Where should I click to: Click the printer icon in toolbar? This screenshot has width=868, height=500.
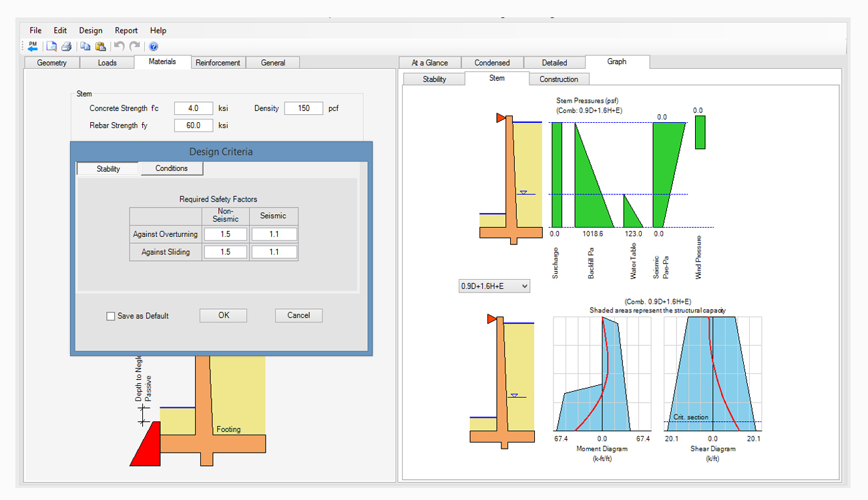point(66,46)
